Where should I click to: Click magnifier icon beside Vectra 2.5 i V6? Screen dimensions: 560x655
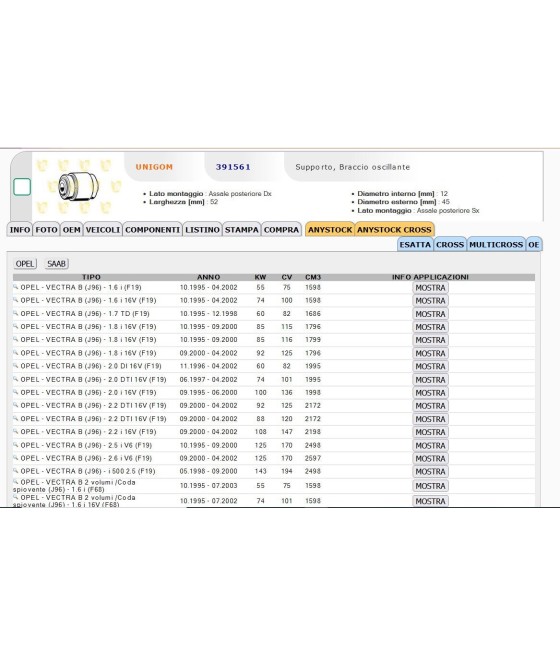pos(15,445)
